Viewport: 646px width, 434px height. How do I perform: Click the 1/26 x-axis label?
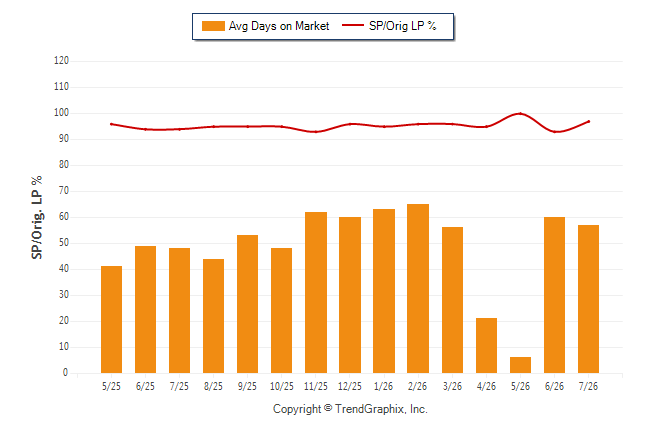384,387
